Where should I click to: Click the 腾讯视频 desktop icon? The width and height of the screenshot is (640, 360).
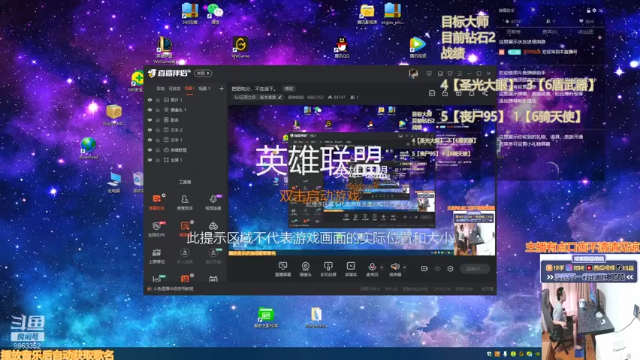(417, 47)
